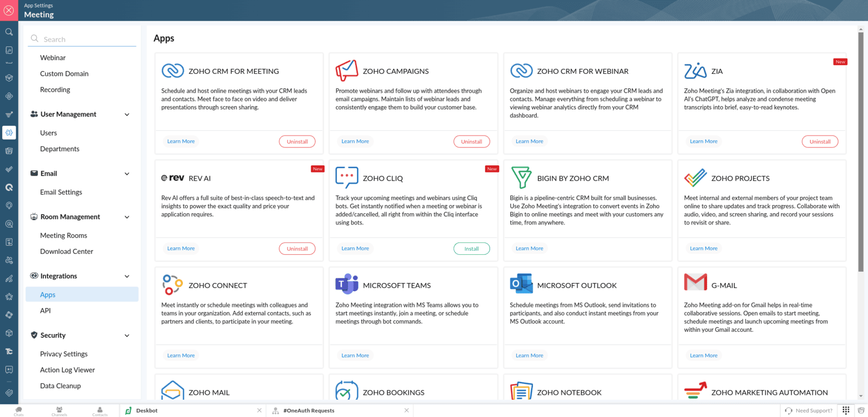Open Recording settings
Image resolution: width=868 pixels, height=417 pixels.
click(55, 89)
